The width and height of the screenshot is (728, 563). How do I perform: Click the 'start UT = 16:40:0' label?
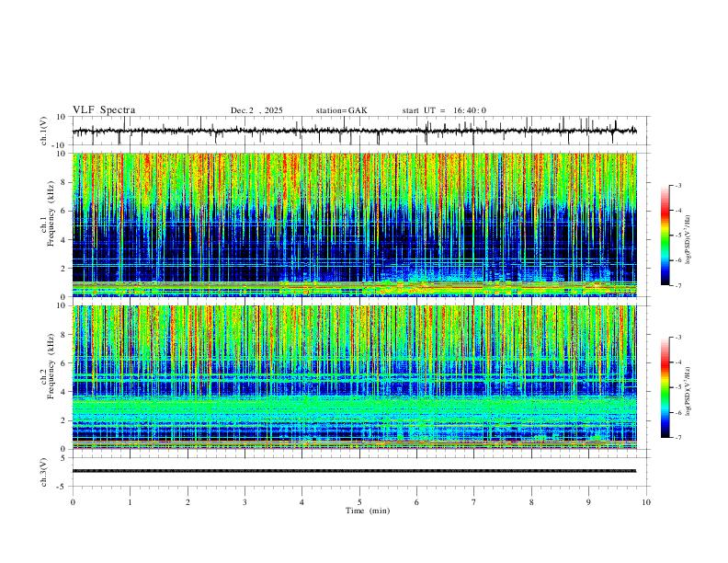[444, 110]
